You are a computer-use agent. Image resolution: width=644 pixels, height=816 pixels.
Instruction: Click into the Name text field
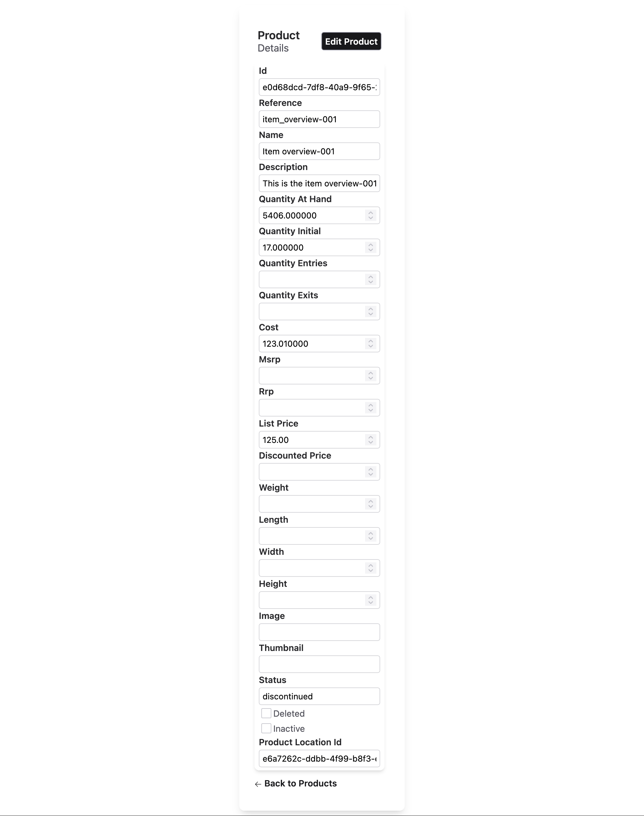pyautogui.click(x=319, y=151)
